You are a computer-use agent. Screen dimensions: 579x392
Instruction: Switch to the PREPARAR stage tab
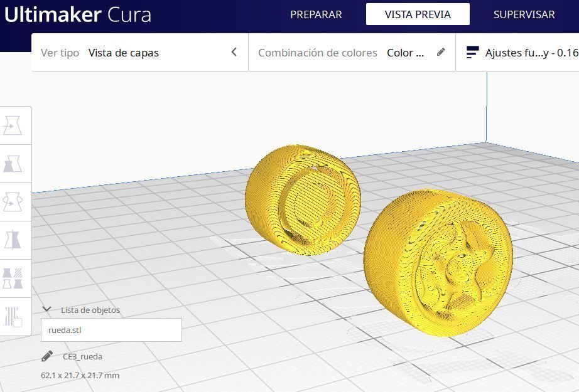(x=316, y=14)
